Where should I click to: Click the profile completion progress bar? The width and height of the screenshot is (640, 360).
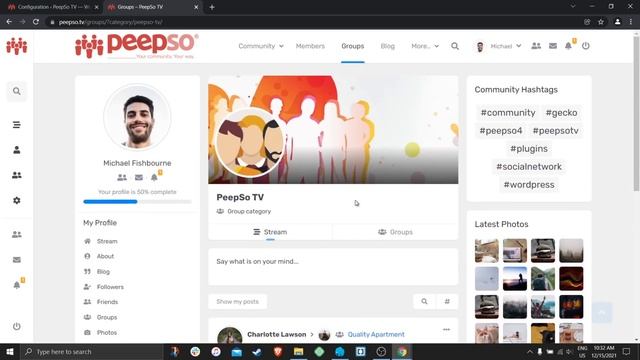pos(137,202)
